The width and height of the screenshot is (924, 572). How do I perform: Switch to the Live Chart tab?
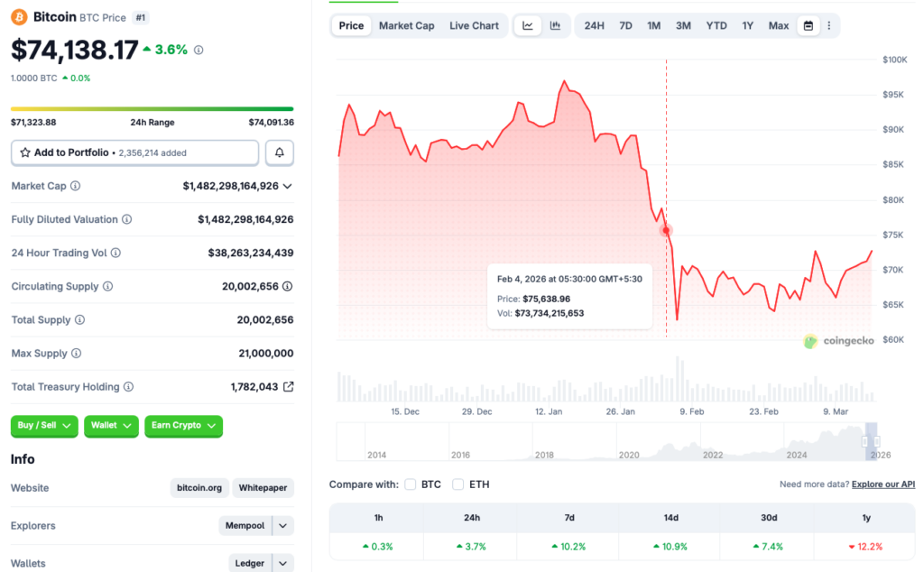coord(474,25)
